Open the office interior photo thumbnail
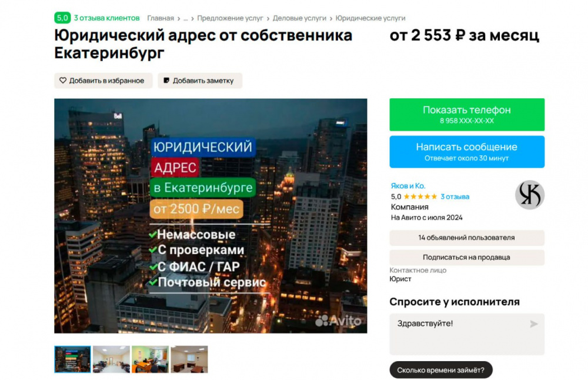The width and height of the screenshot is (588, 380). 112,359
